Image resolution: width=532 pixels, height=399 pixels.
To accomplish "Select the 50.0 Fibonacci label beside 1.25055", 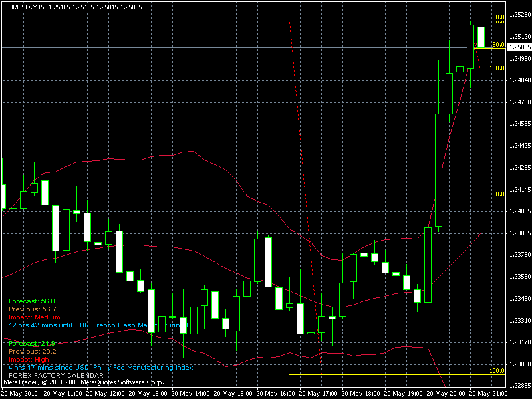I will [x=498, y=45].
